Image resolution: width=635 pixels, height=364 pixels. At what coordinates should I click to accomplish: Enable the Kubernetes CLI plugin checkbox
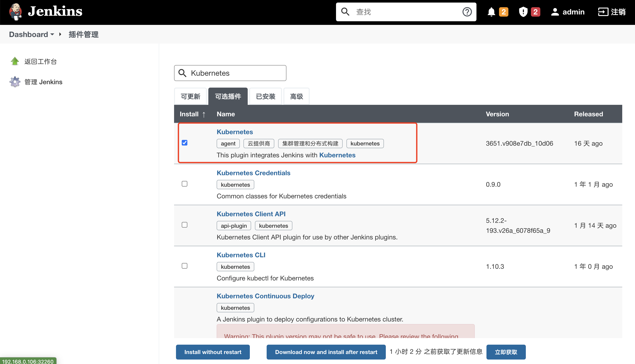(185, 266)
